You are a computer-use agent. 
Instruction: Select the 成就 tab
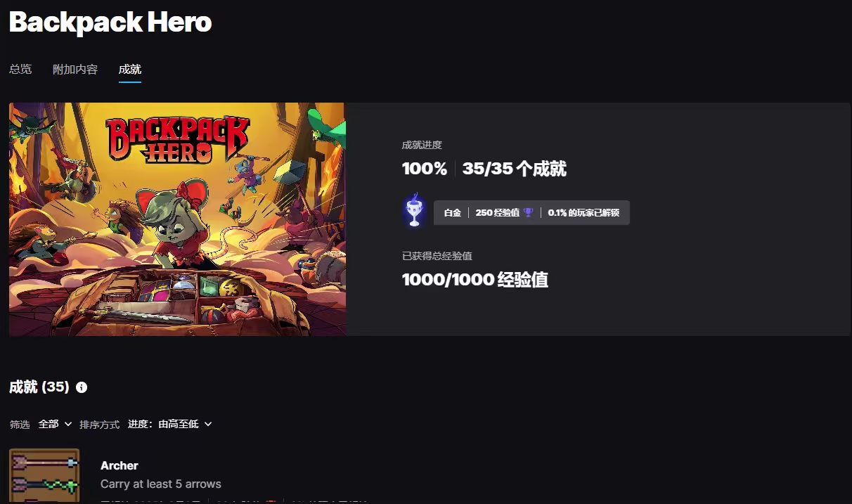pyautogui.click(x=130, y=70)
